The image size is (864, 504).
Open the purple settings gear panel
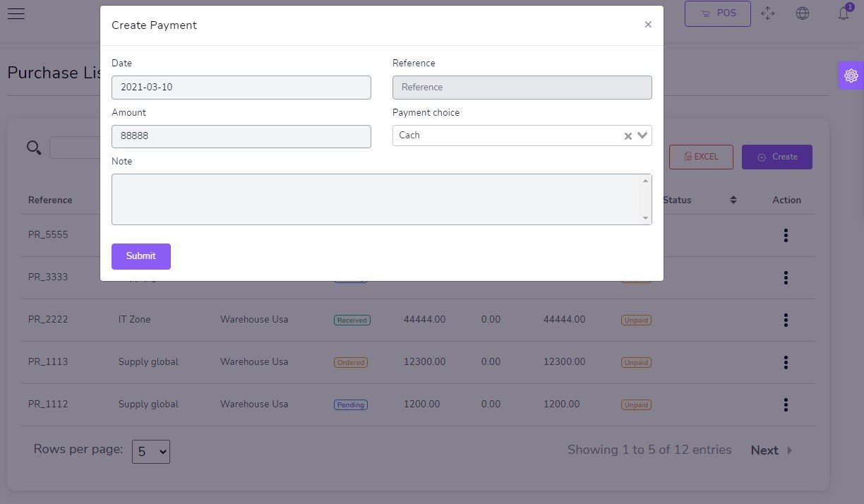pos(851,76)
